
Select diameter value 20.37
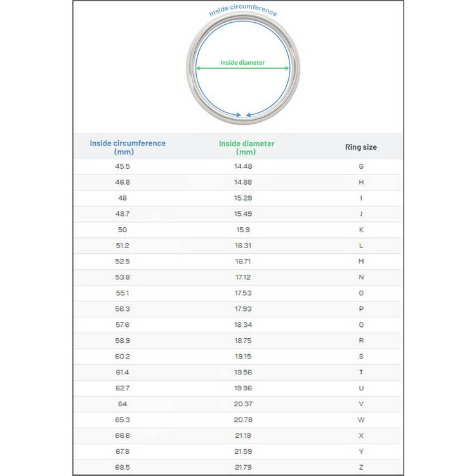[243, 404]
